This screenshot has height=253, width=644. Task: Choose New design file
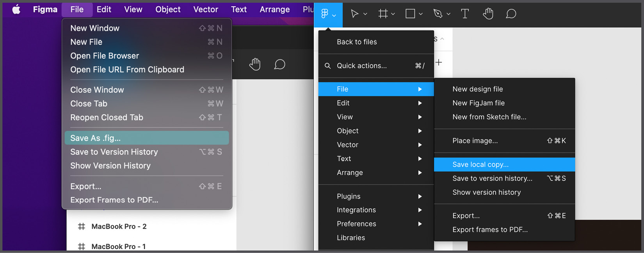tap(504, 89)
